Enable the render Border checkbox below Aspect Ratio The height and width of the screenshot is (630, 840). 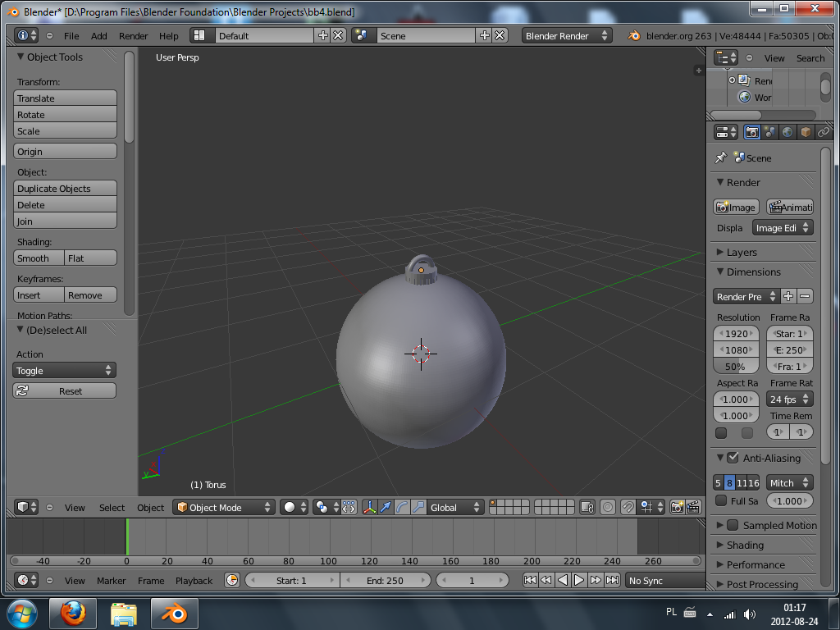tap(721, 432)
